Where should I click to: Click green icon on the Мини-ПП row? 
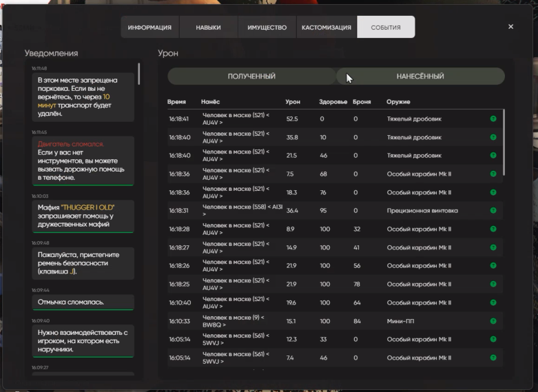pos(493,321)
